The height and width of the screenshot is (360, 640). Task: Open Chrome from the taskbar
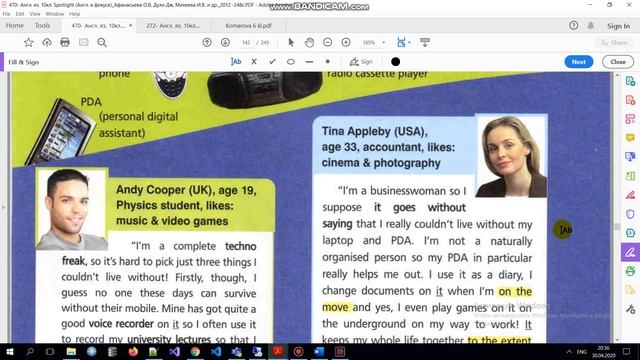click(x=195, y=351)
